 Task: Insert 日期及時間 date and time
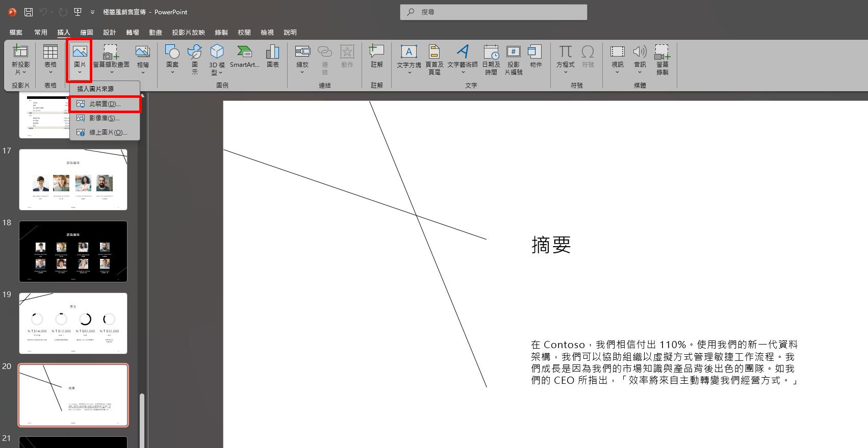pyautogui.click(x=491, y=60)
